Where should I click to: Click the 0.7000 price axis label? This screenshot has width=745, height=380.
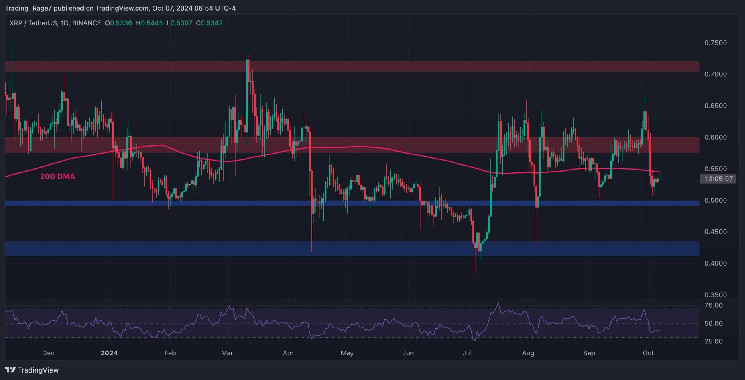click(716, 74)
